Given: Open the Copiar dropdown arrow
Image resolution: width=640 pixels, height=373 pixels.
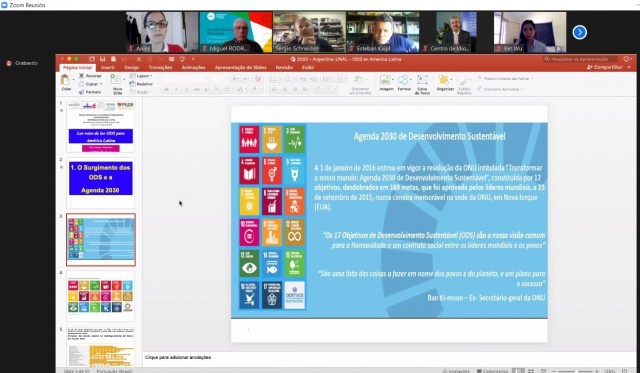Looking at the screenshot, I should coord(101,84).
